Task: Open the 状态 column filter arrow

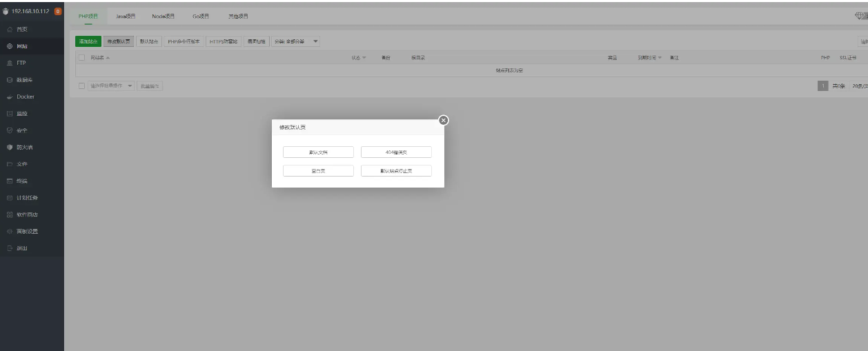Action: point(364,58)
